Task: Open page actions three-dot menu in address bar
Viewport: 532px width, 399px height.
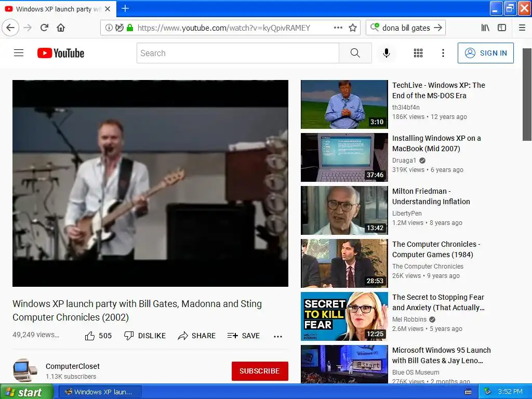Action: click(338, 28)
